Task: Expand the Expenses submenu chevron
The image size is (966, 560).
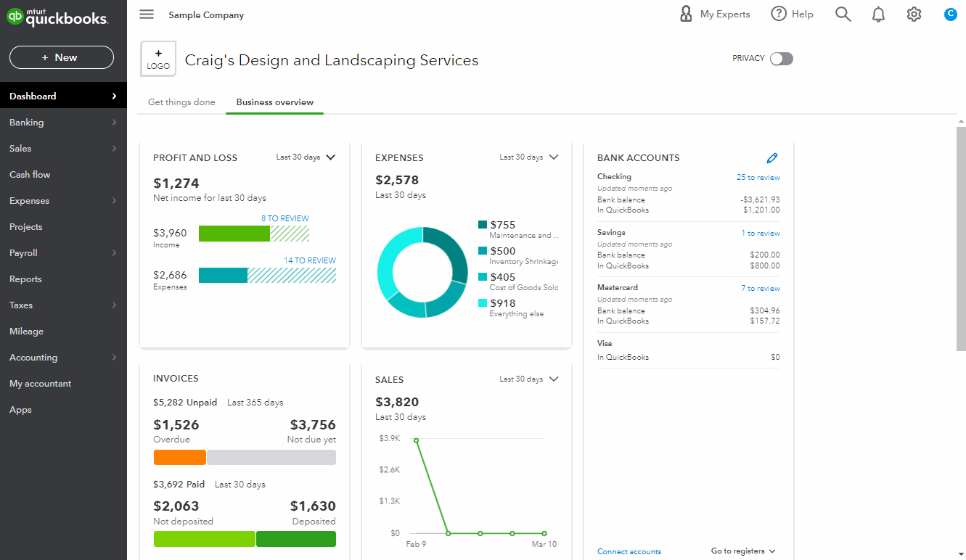Action: tap(114, 200)
